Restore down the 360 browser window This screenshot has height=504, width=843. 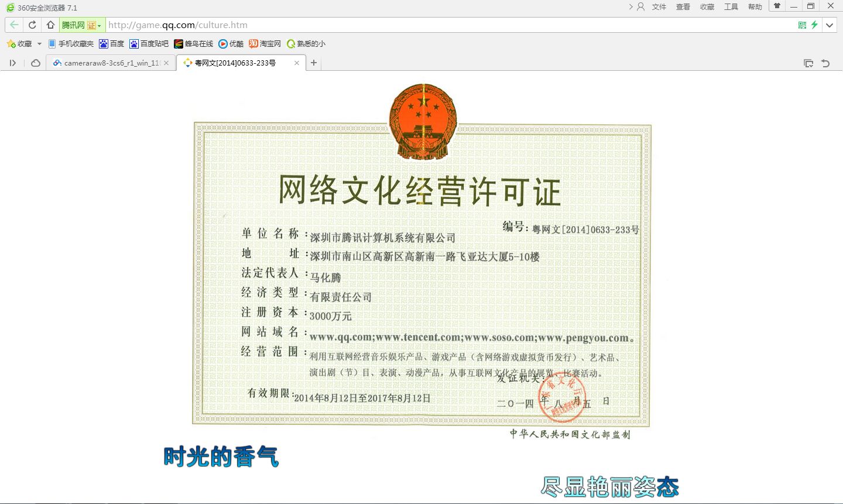coord(811,6)
